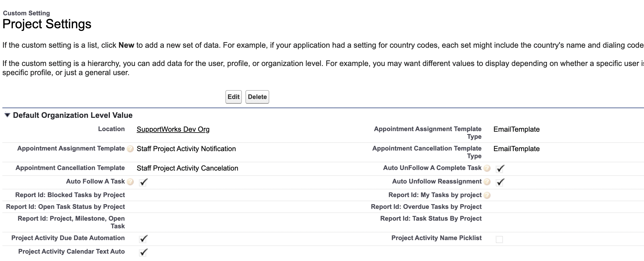Click EmailTemplate value for Appointment Assignment Template Type
The image size is (644, 261).
(516, 129)
